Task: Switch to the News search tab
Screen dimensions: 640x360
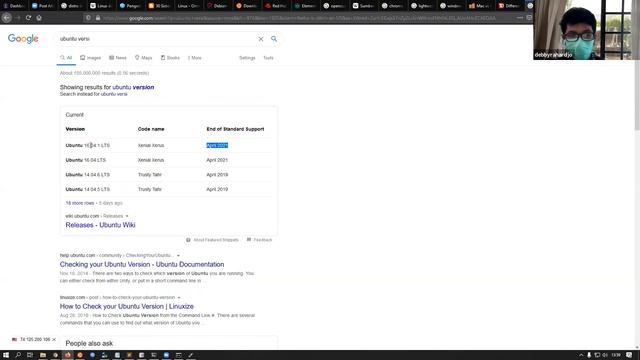Action: [x=118, y=58]
